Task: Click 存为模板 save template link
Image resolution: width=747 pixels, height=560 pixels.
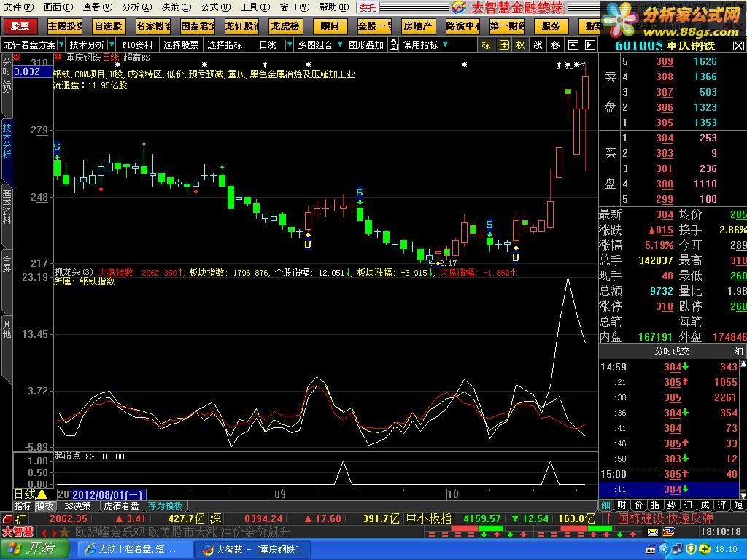Action: pyautogui.click(x=165, y=506)
